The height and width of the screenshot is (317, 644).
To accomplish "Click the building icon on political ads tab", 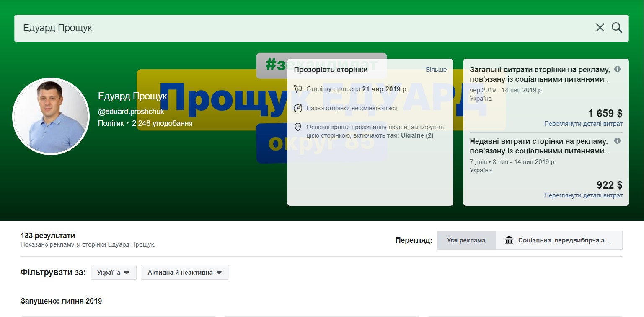I will click(509, 241).
